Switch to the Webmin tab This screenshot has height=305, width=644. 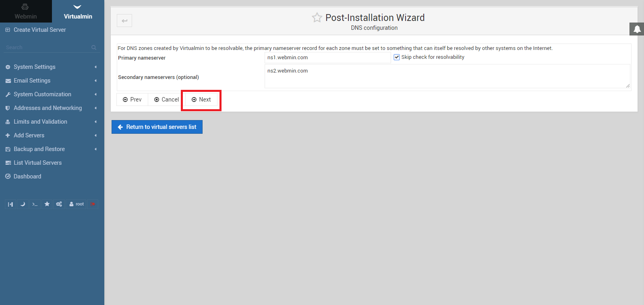pos(26,11)
